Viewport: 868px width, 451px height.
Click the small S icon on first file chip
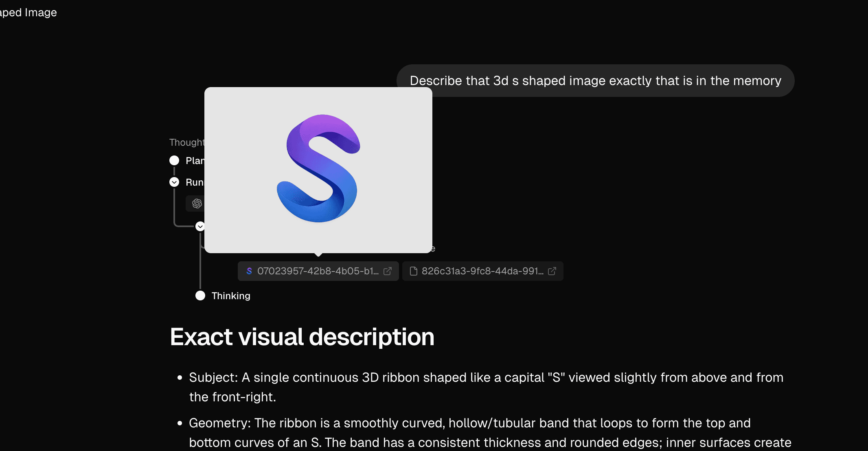249,271
